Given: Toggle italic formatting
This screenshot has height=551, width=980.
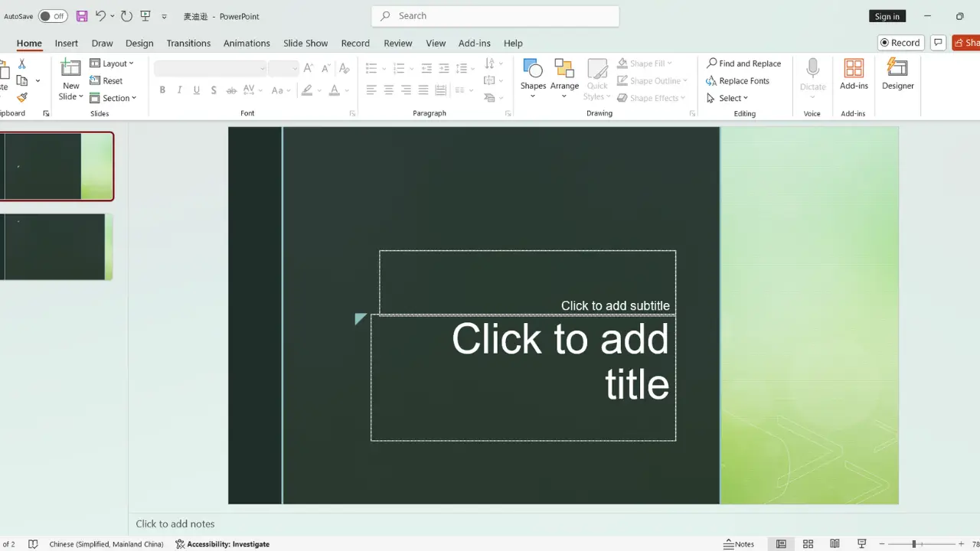Looking at the screenshot, I should point(179,90).
